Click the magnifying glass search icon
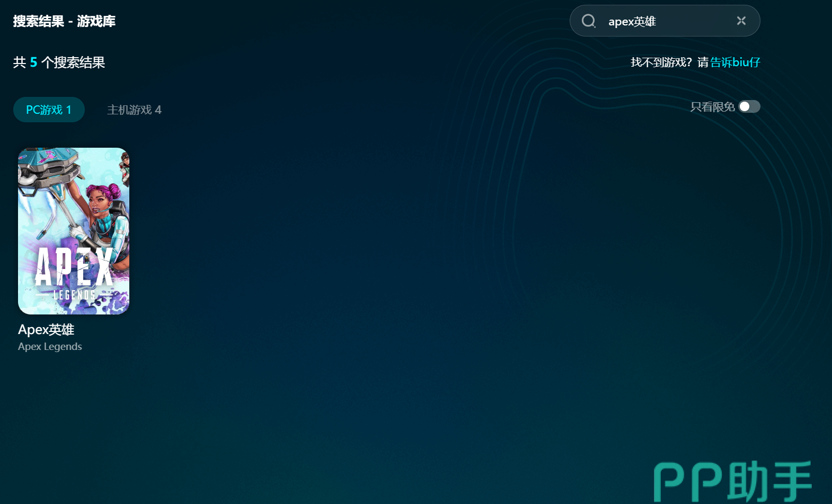Viewport: 832px width, 504px height. pos(588,21)
